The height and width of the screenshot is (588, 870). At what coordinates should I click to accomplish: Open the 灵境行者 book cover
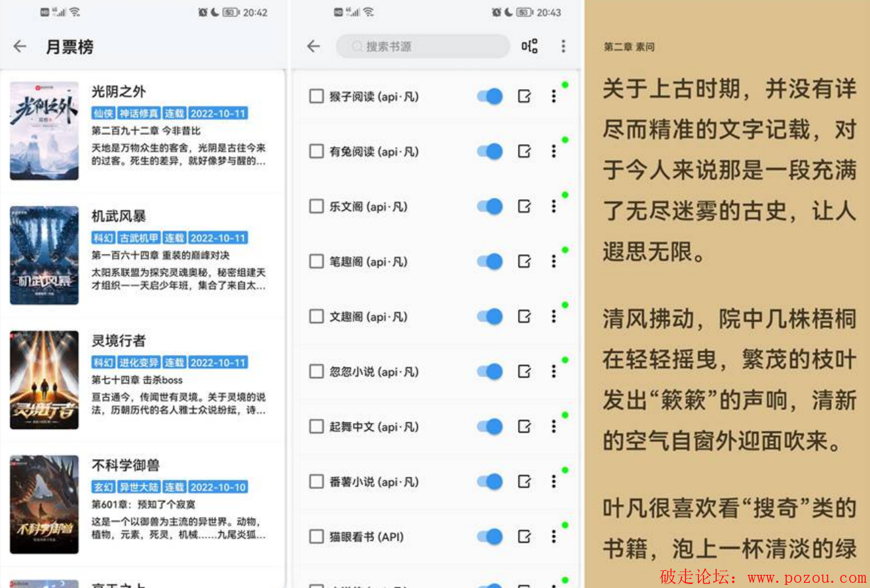tap(44, 380)
